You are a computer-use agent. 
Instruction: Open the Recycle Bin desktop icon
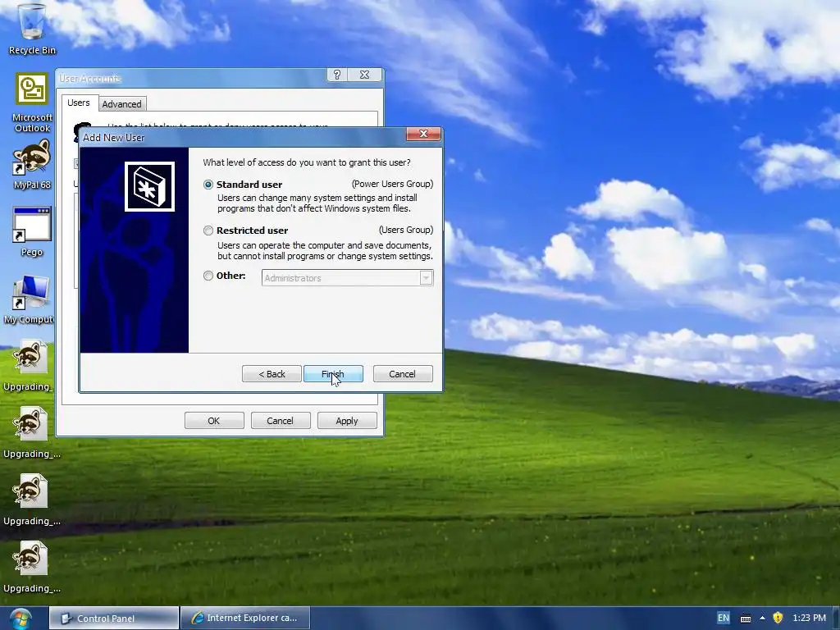point(32,29)
